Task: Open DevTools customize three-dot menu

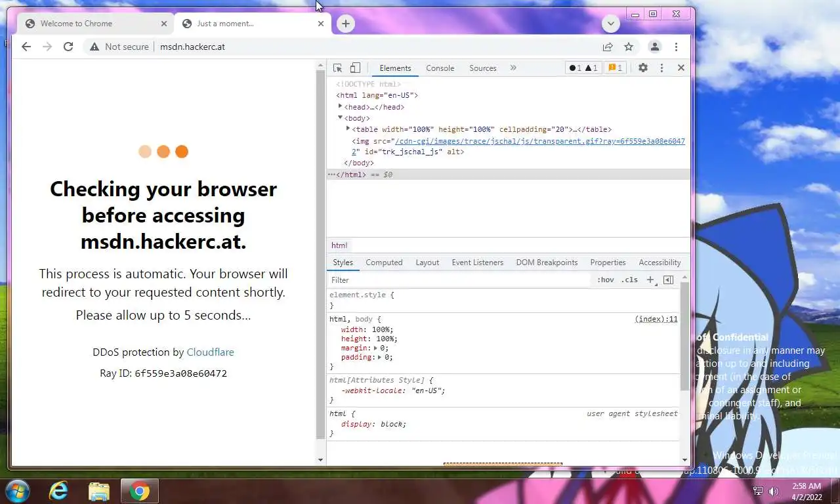Action: coord(661,68)
